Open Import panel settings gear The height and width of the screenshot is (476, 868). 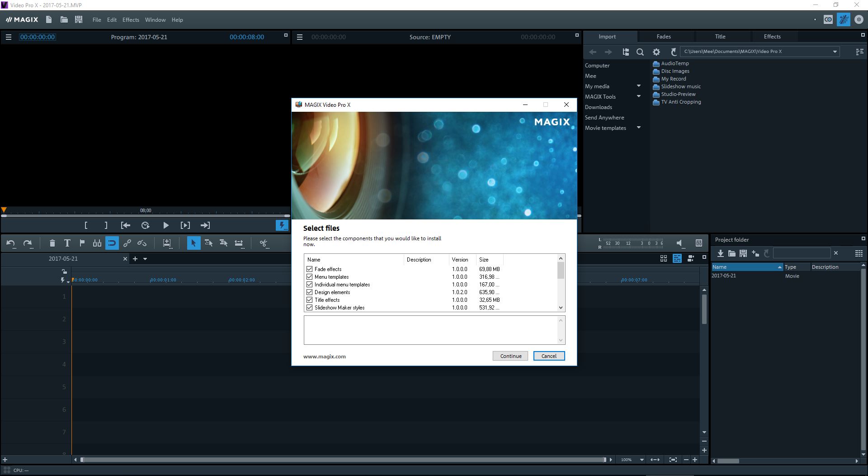656,52
